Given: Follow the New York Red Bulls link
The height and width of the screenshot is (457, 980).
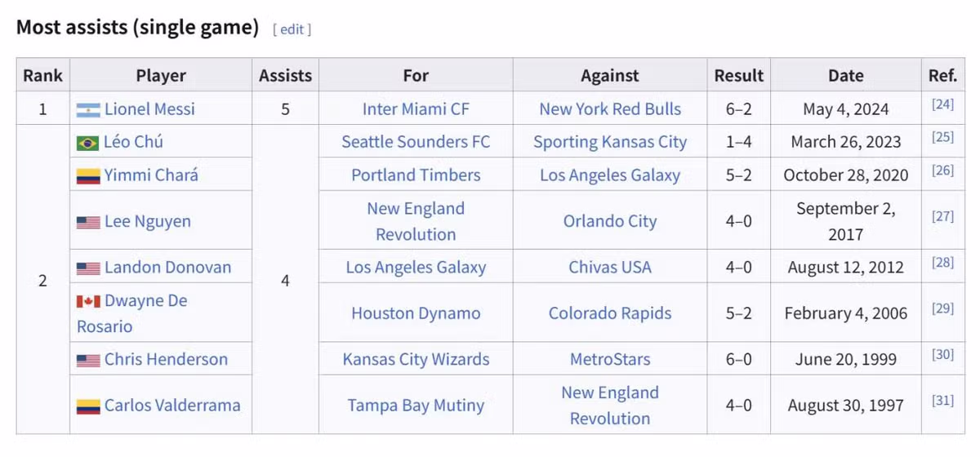Looking at the screenshot, I should click(610, 109).
